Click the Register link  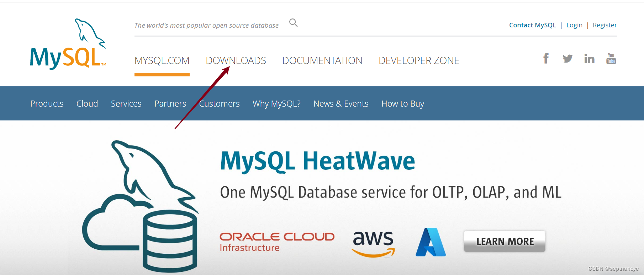pyautogui.click(x=605, y=25)
